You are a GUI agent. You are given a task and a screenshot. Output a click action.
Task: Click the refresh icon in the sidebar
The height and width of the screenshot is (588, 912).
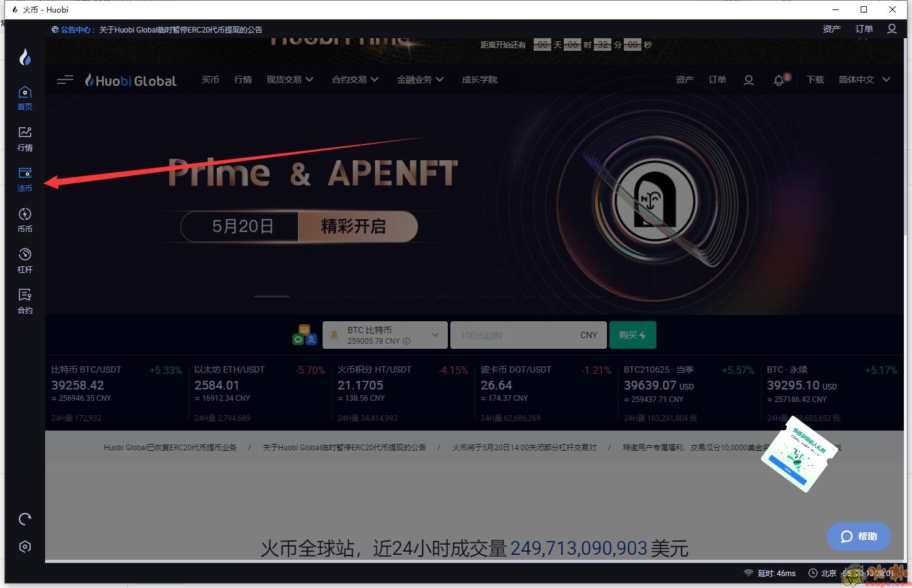click(x=25, y=519)
